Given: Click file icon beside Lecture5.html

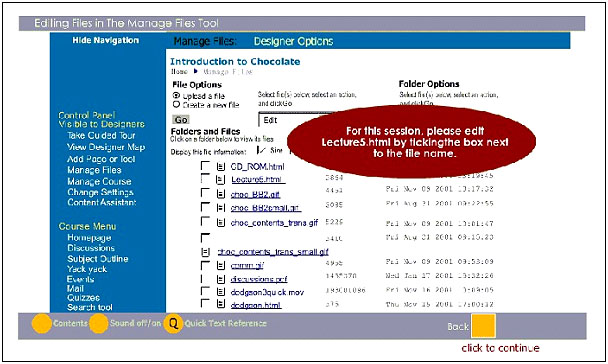Looking at the screenshot, I should pos(221,179).
